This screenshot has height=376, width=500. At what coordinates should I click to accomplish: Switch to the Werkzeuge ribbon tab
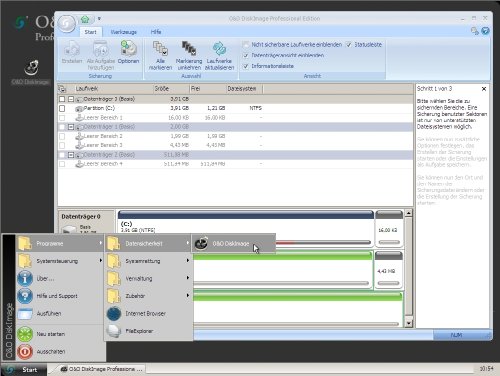tap(124, 32)
